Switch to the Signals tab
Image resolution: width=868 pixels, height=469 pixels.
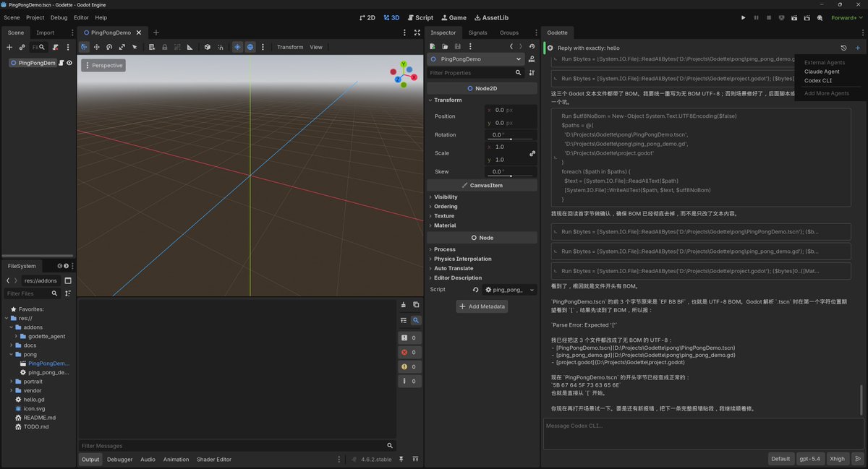tap(477, 33)
